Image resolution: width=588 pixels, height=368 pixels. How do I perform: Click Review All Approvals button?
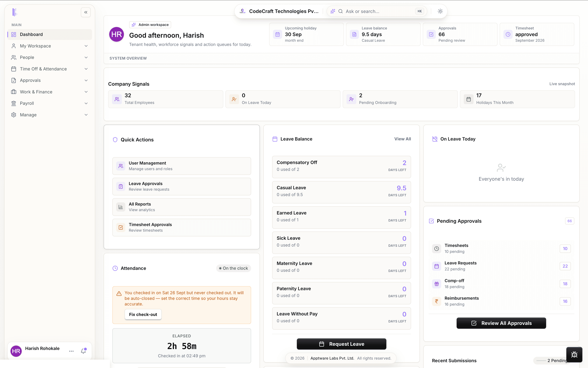coord(501,323)
